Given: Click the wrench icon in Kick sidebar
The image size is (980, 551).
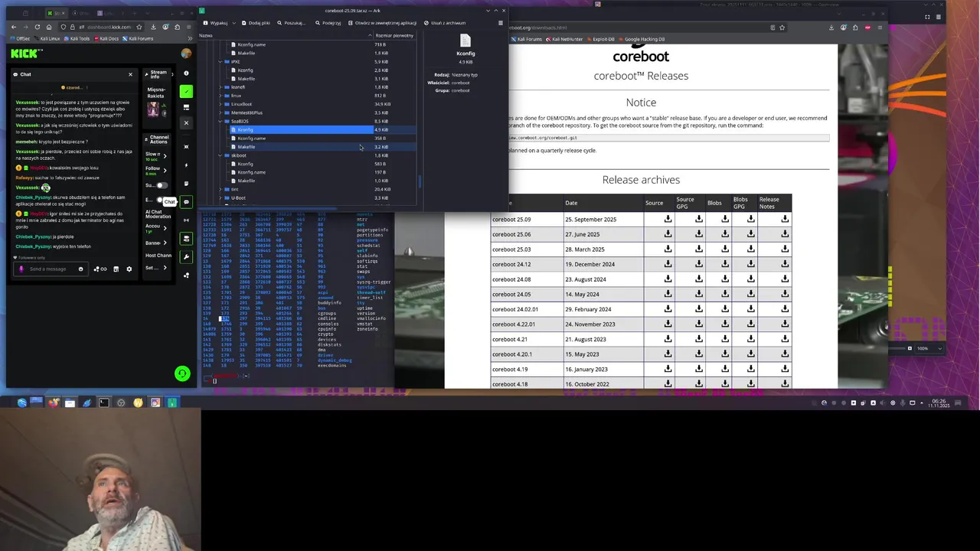Looking at the screenshot, I should (186, 257).
